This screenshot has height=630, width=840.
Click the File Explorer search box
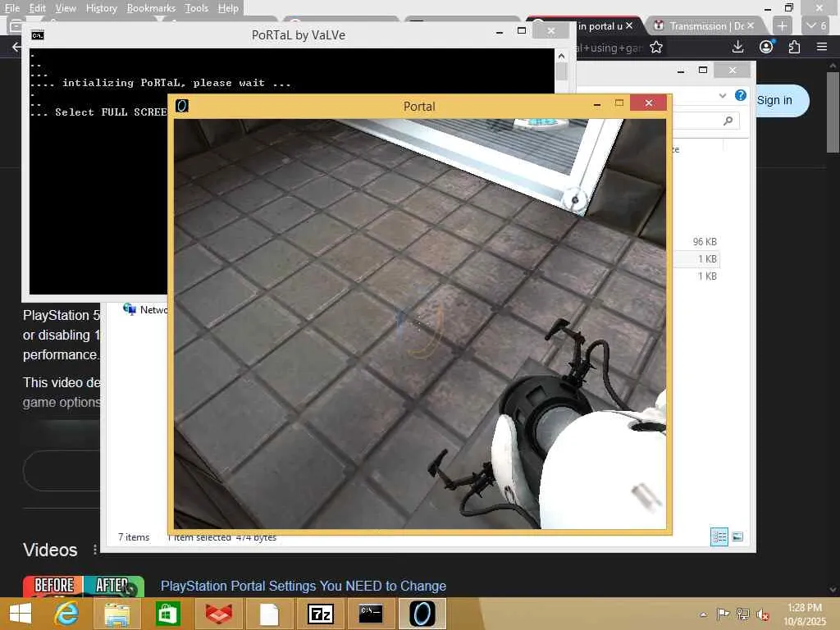(706, 121)
